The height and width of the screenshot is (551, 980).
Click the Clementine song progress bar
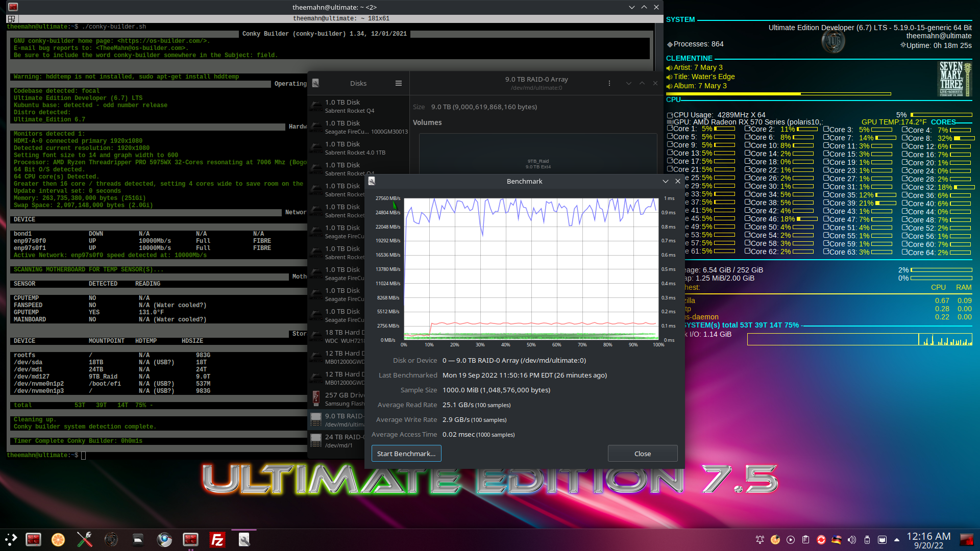(778, 94)
